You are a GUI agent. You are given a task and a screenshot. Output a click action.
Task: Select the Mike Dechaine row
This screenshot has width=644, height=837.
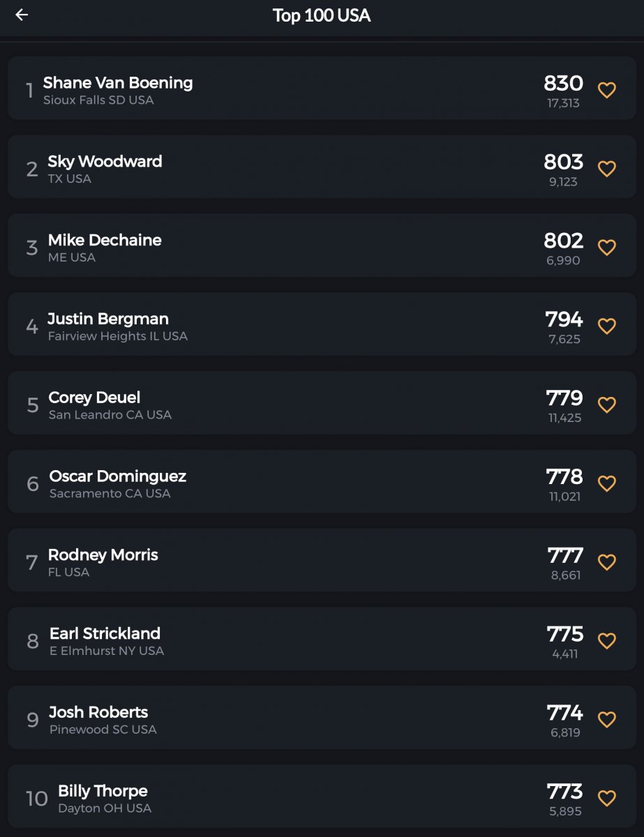[x=279, y=246]
